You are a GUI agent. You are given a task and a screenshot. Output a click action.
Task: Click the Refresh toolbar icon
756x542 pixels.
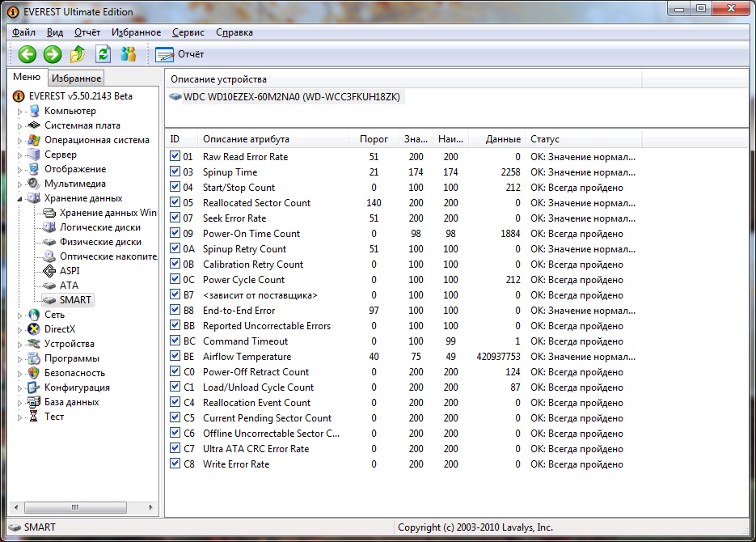103,54
